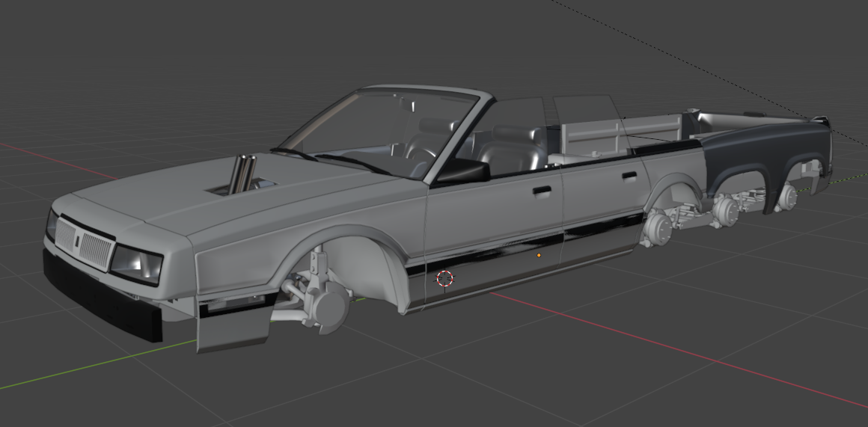
Task: Select the ribbed truck bed front wall
Action: 621,135
